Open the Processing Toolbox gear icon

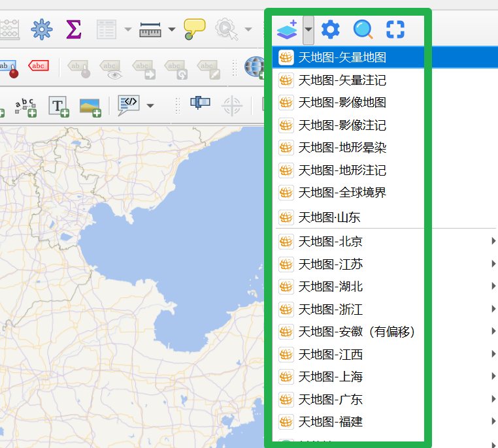coord(42,29)
